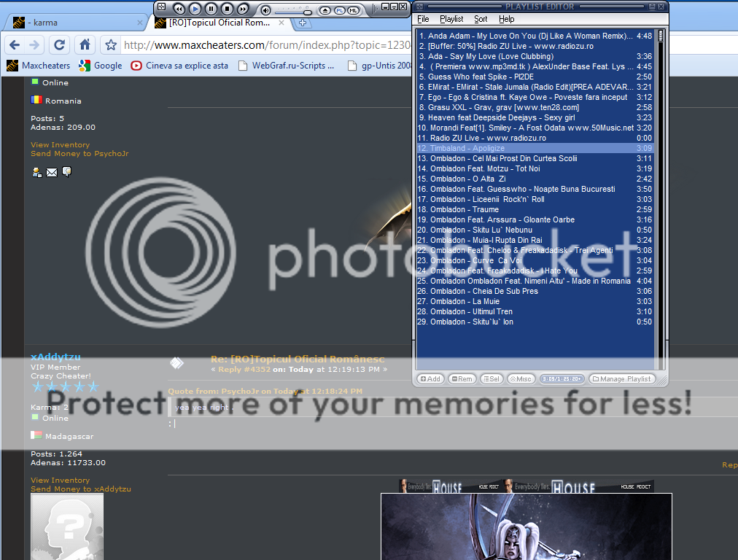Open the Sort menu in Playlist Editor
This screenshot has width=738, height=560.
(x=481, y=19)
